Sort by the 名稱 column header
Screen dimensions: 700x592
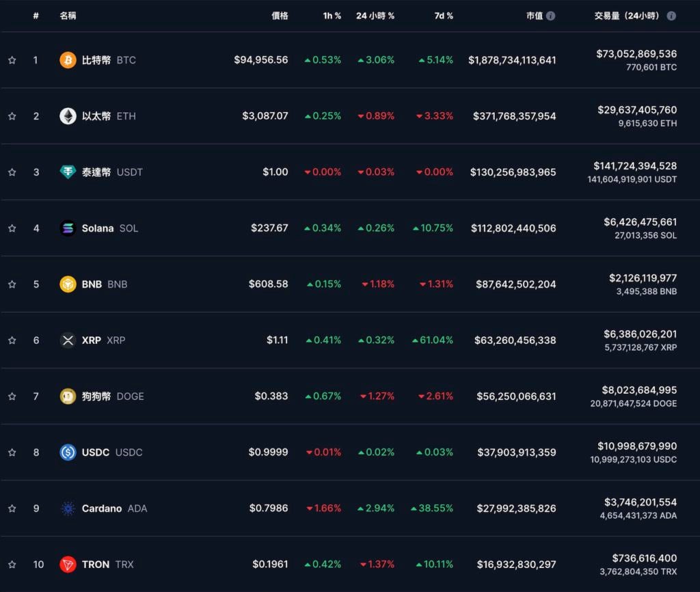pos(68,16)
